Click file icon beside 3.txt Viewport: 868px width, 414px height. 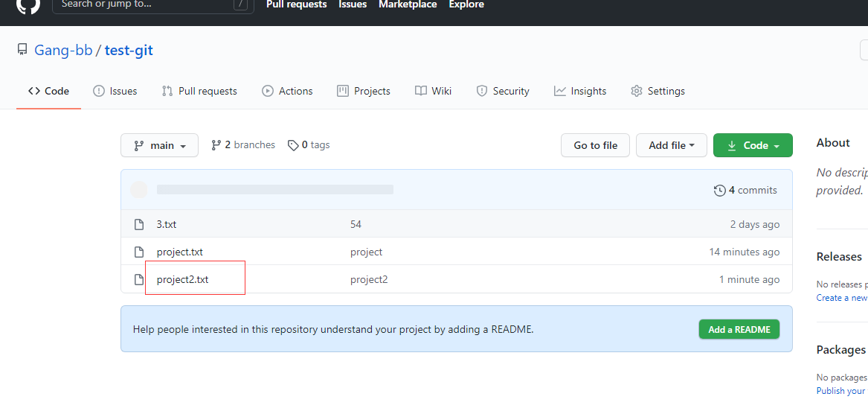tap(140, 224)
